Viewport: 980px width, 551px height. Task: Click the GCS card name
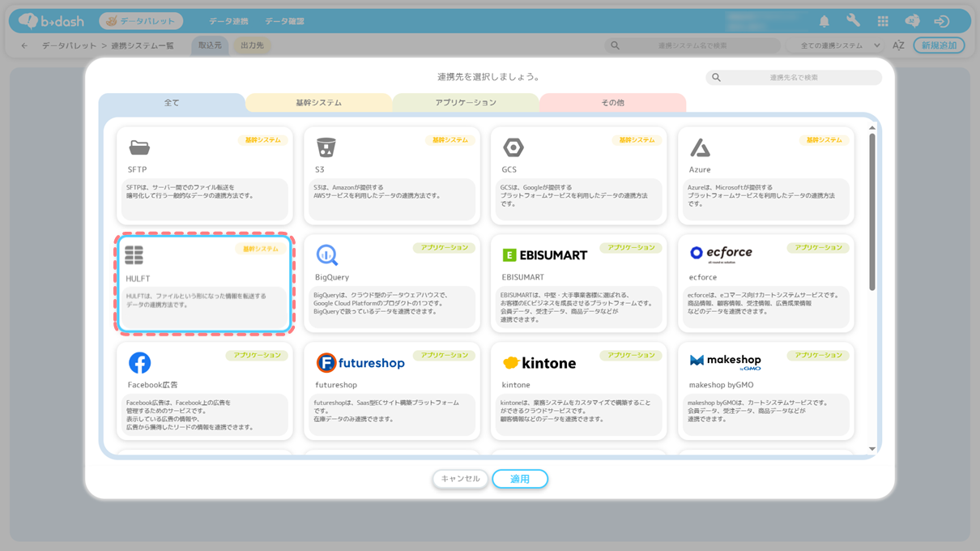[509, 169]
